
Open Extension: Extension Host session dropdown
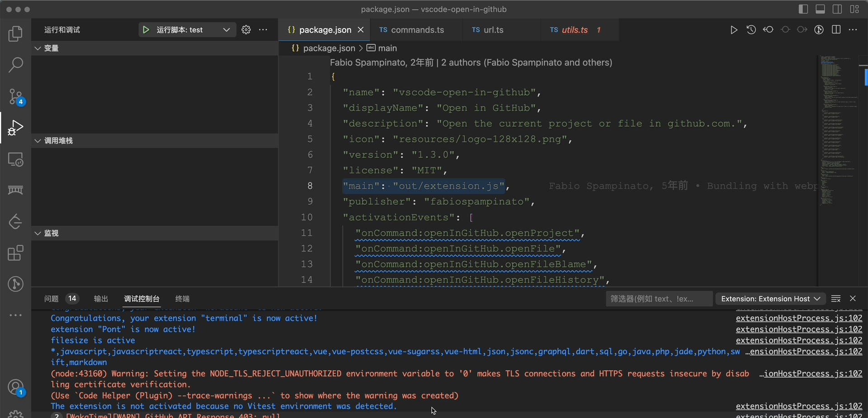770,299
